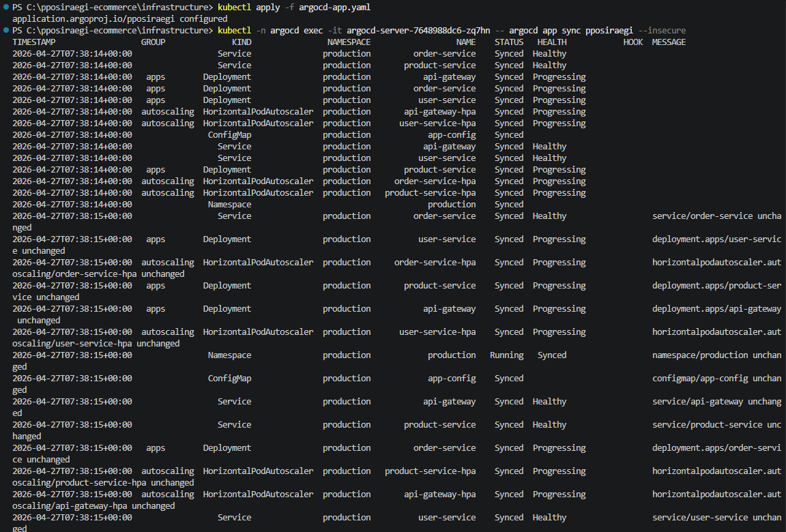This screenshot has height=532, width=786.
Task: Click the MESSAGE column header
Action: [669, 42]
